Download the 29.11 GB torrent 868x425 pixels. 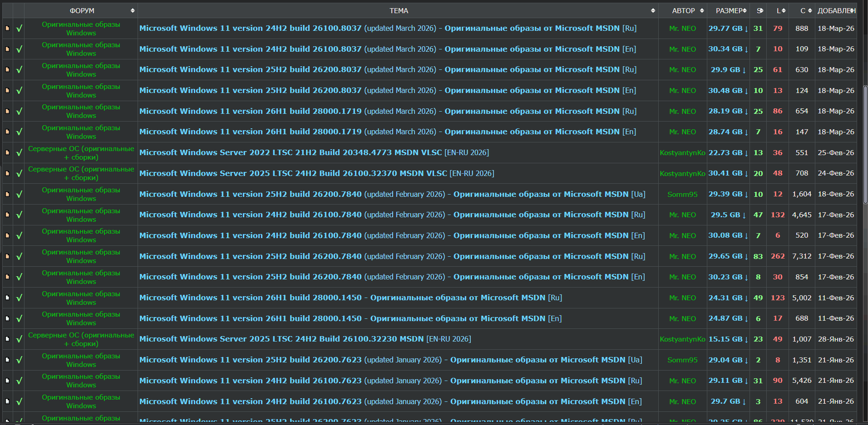[728, 381]
